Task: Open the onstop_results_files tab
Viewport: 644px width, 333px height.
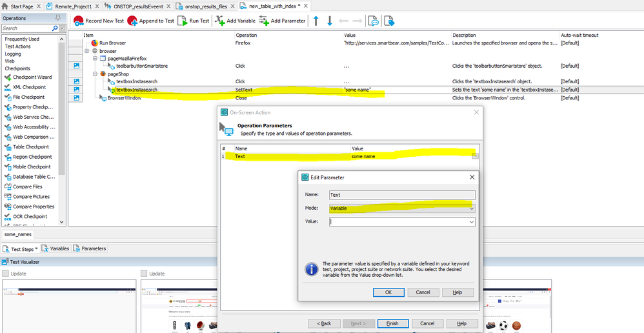Action: click(x=205, y=6)
